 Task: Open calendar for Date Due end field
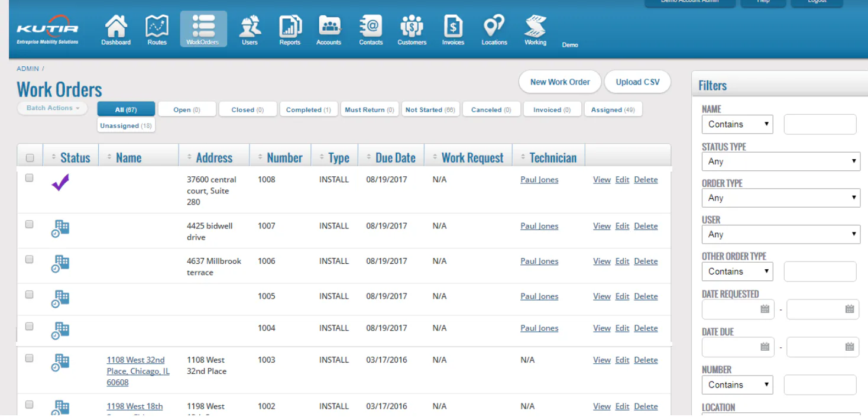click(x=850, y=347)
